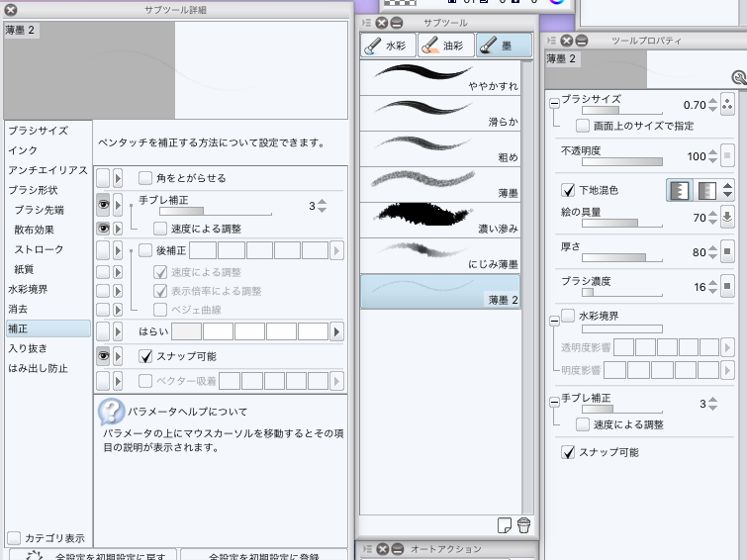Expand the はらい options arrow on the right

coord(337,331)
